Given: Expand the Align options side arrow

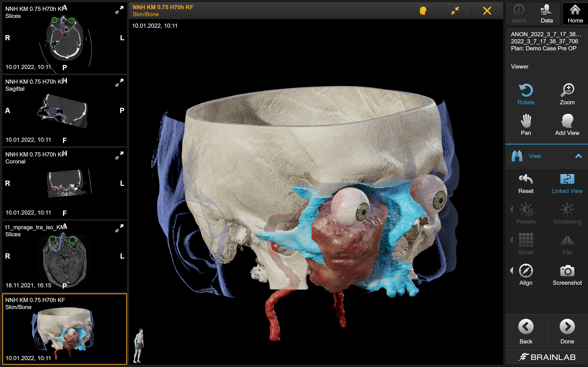Looking at the screenshot, I should pyautogui.click(x=511, y=270).
